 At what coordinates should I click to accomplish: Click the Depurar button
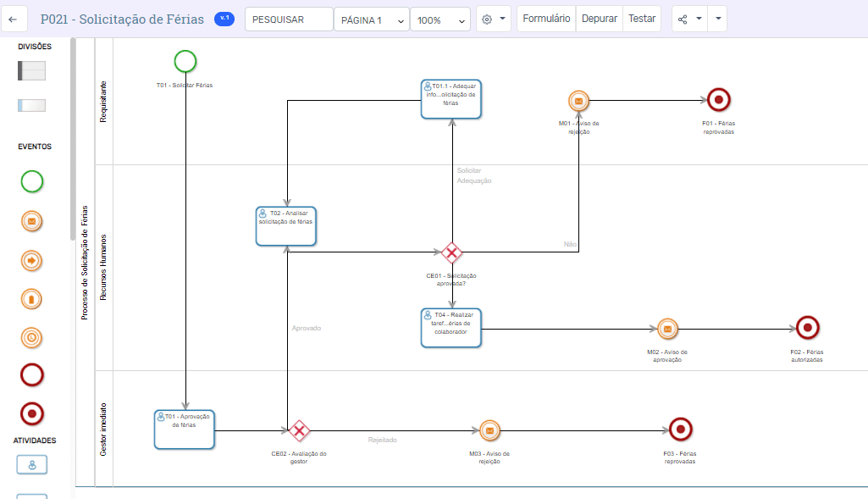599,19
